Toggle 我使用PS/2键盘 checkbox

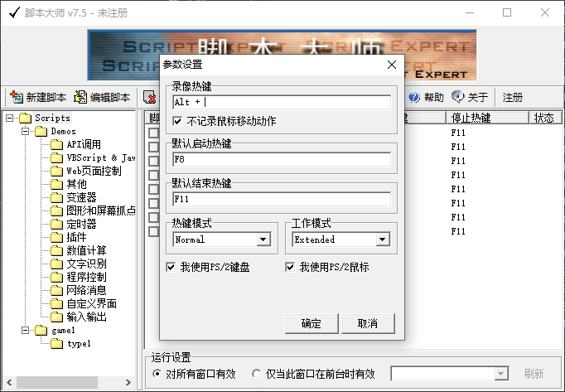pyautogui.click(x=171, y=267)
